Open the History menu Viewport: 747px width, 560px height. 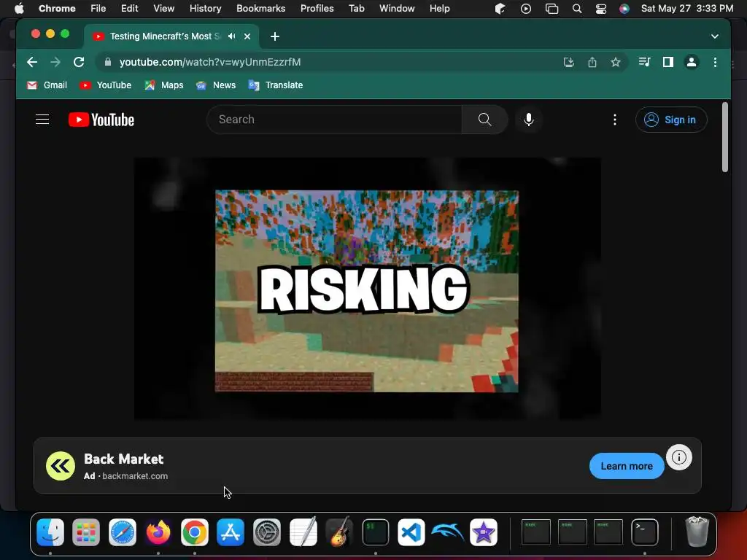point(205,9)
